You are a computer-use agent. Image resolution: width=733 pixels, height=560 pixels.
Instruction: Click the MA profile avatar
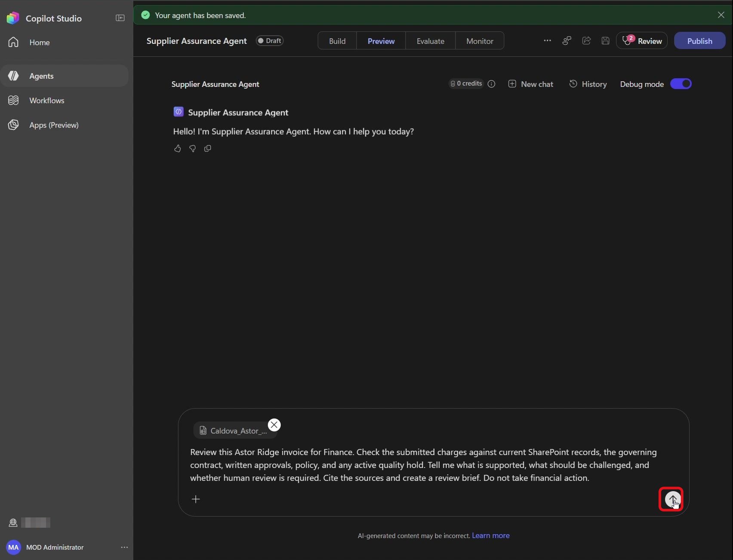[x=13, y=547]
